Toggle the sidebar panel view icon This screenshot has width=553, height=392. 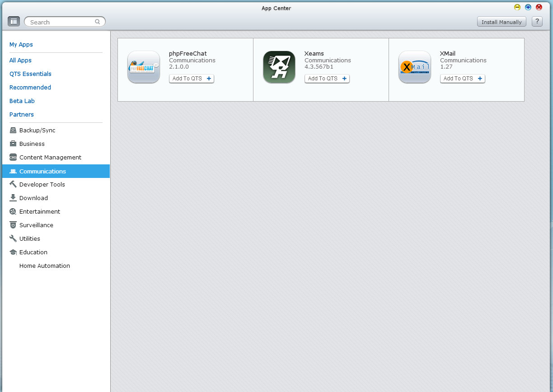[x=14, y=21]
